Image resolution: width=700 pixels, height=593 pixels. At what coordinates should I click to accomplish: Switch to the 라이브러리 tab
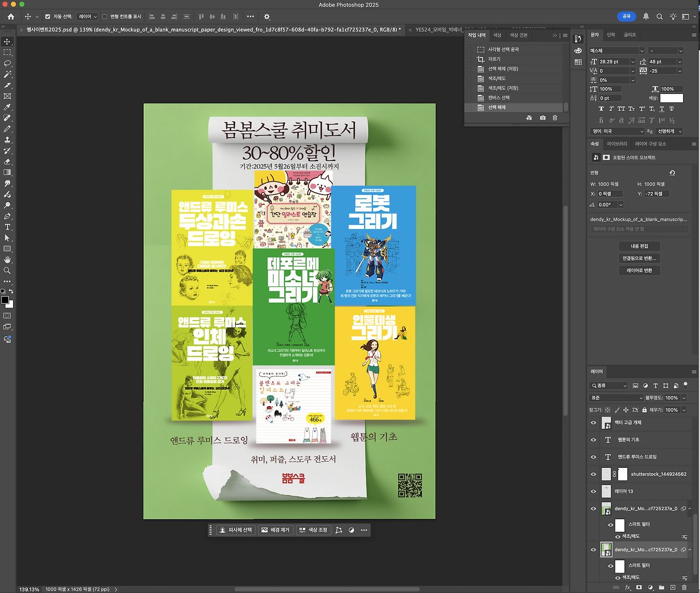pos(617,144)
